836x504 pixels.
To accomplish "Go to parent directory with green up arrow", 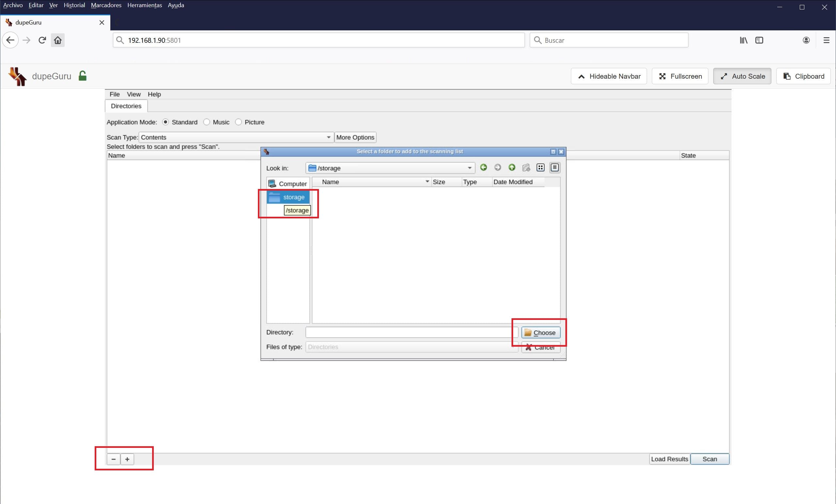I will click(x=512, y=167).
